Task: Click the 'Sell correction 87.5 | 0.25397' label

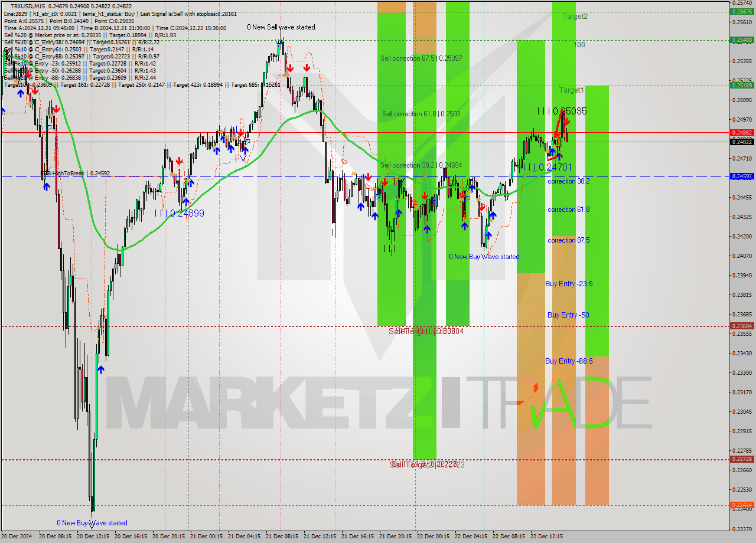Action: click(x=421, y=58)
